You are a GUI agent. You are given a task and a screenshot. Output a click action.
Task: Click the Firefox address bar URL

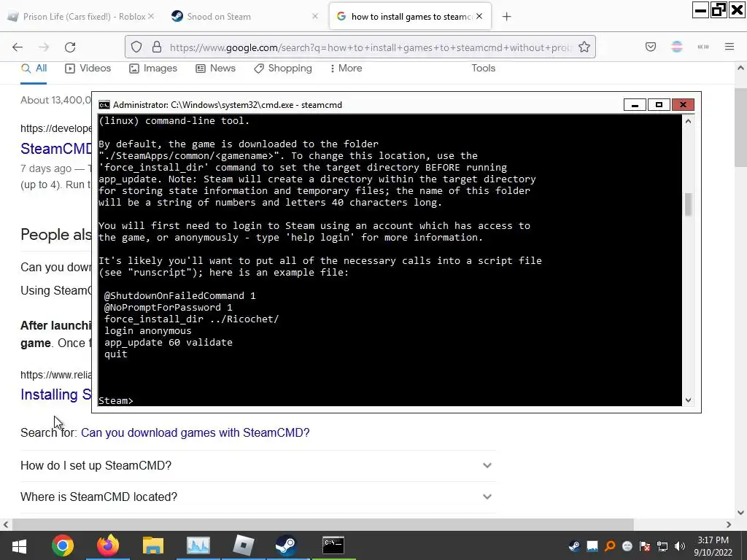pyautogui.click(x=370, y=47)
